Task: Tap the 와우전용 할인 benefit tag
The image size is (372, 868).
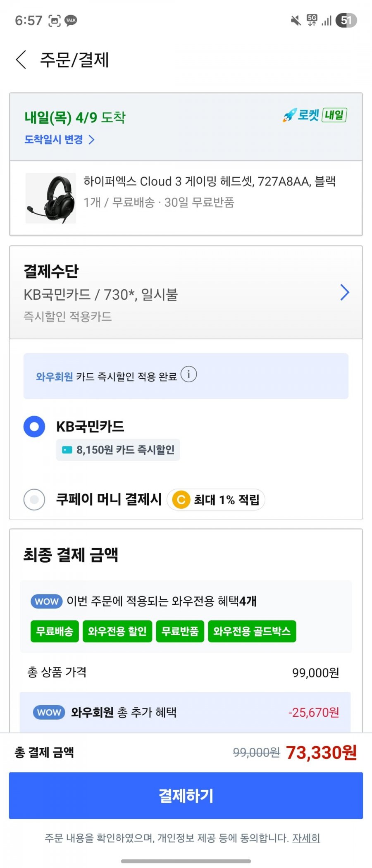Action: tap(117, 631)
